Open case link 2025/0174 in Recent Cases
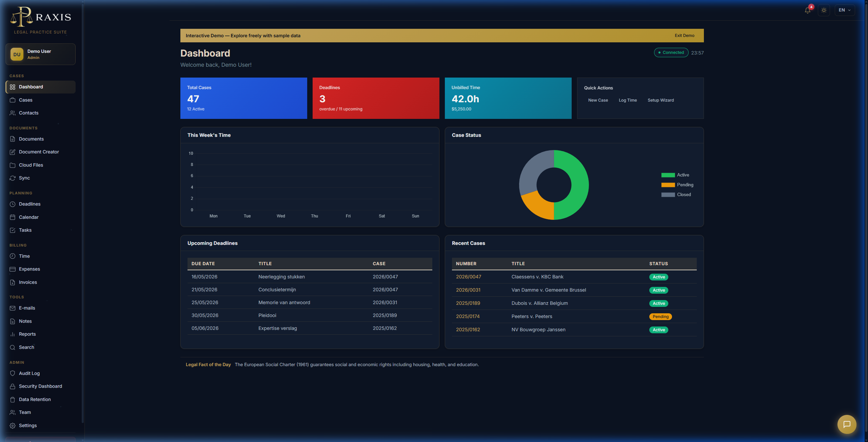 [x=468, y=316]
